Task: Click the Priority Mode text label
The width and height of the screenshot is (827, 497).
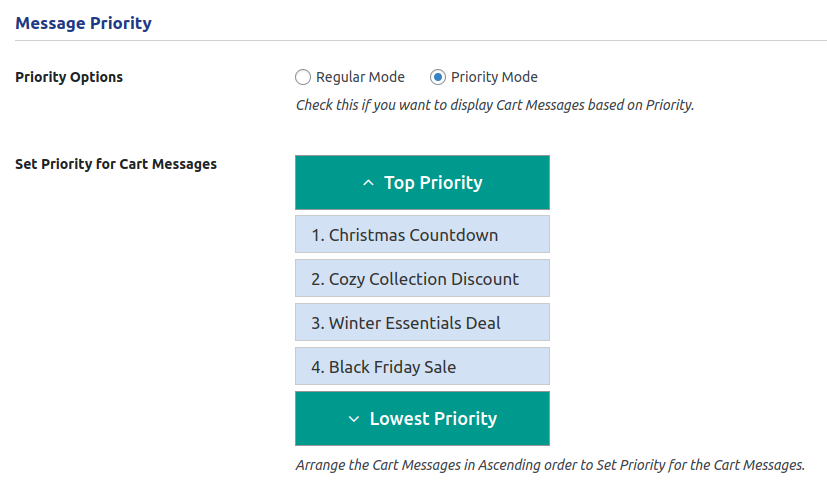Action: [x=494, y=77]
